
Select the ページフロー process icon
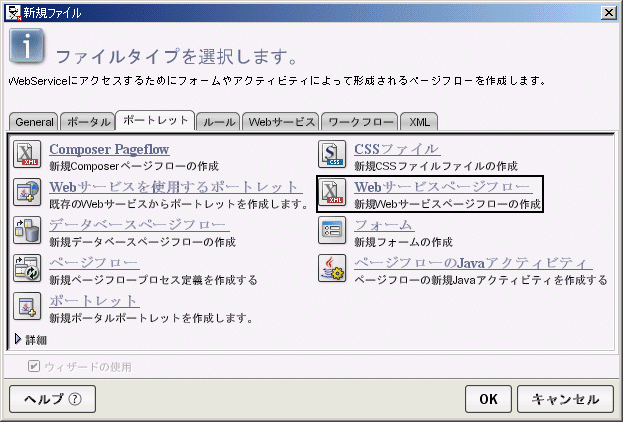(27, 269)
